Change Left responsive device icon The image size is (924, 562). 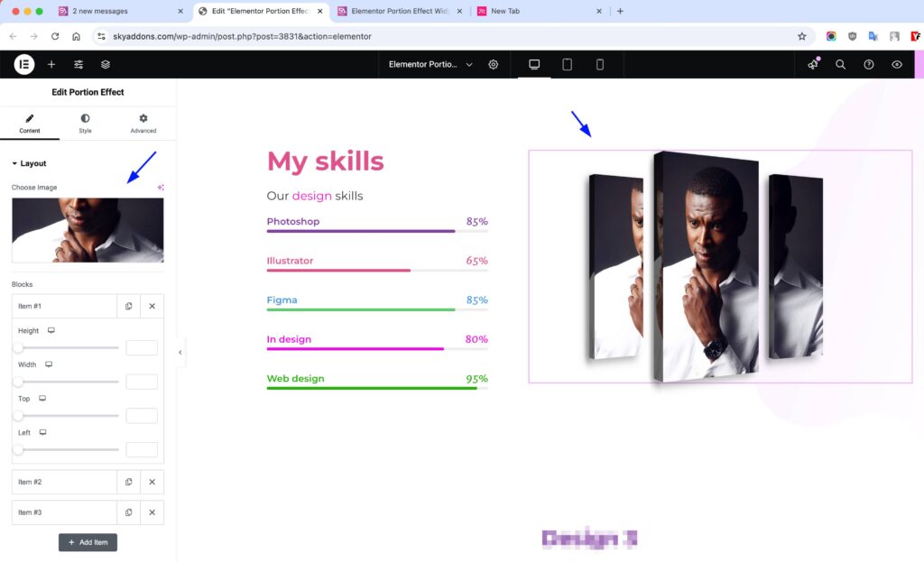tap(43, 432)
